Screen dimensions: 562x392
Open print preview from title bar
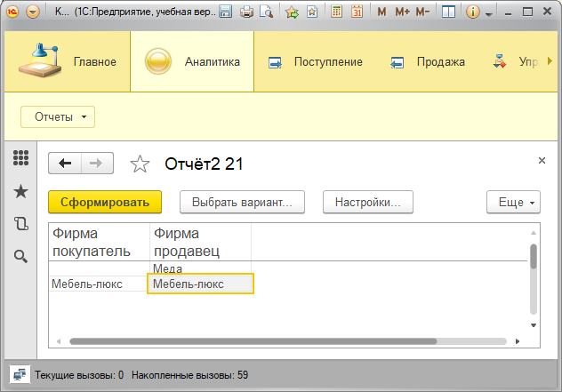(267, 12)
